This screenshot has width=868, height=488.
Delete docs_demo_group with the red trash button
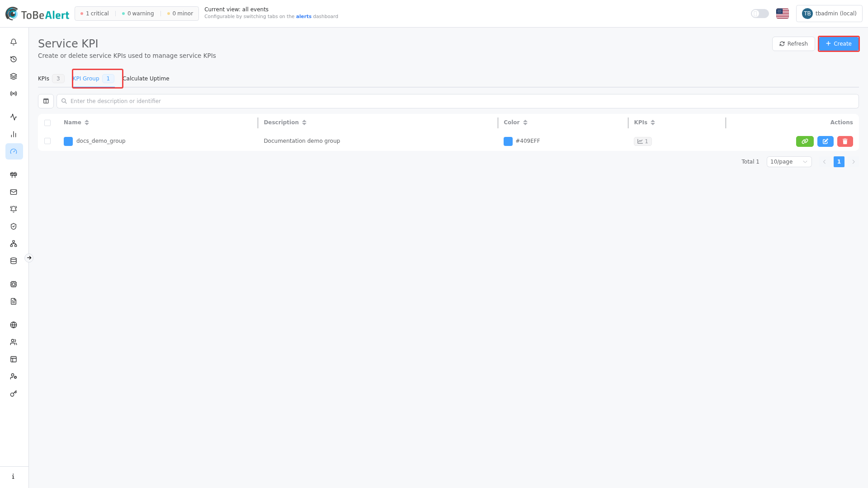[x=845, y=141]
